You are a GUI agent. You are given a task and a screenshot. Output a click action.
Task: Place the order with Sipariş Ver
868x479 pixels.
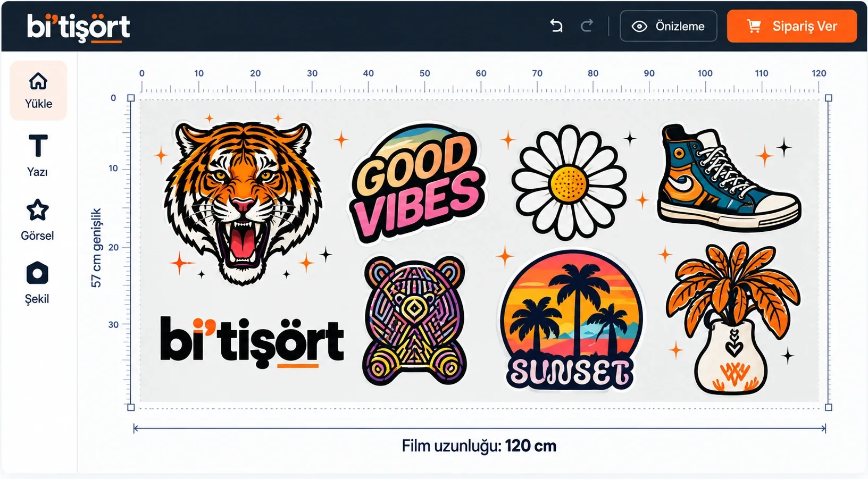791,26
